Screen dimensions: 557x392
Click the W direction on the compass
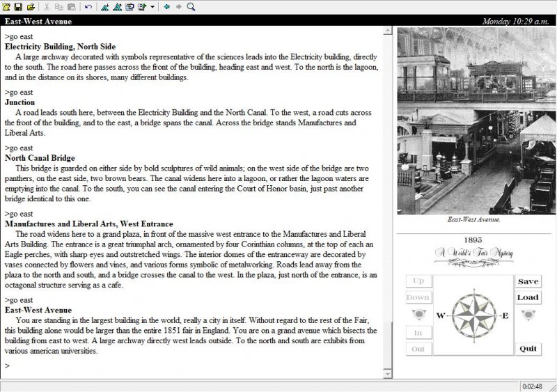441,315
